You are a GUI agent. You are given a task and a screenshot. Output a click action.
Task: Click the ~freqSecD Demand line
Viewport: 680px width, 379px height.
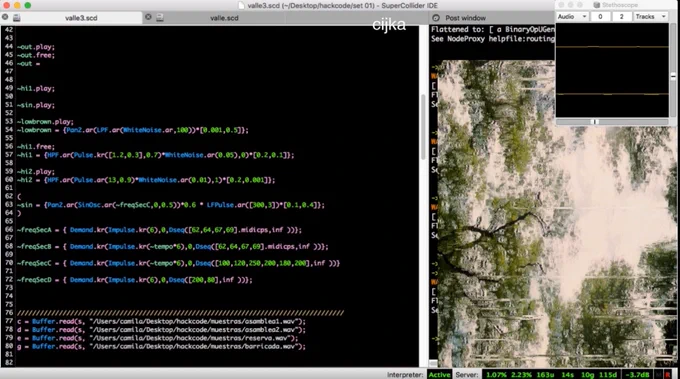134,280
